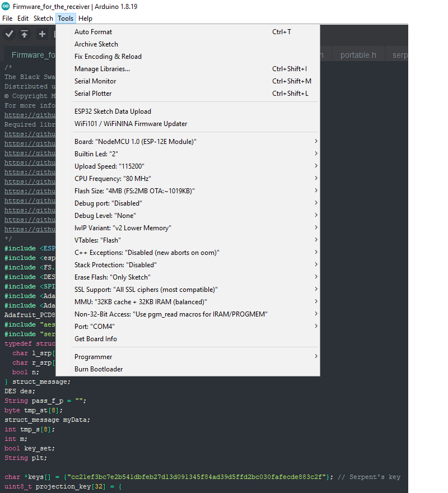Click the 'Copyright' comment line
The image size is (448, 493).
pos(30,96)
